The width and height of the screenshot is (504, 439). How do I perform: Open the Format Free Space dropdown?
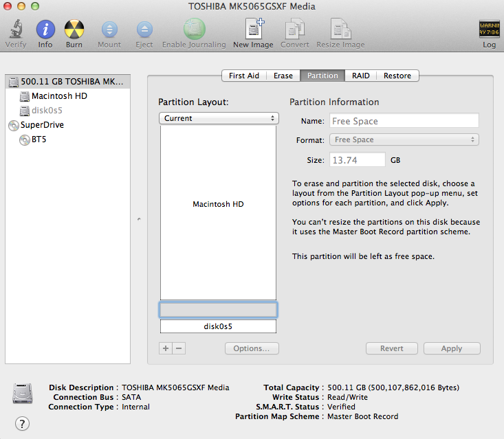404,139
